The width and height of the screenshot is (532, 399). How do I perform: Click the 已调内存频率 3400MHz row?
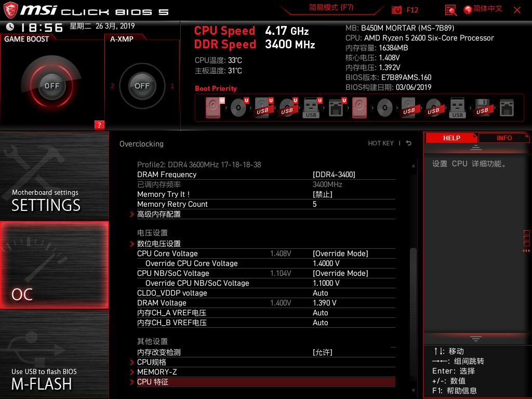266,184
